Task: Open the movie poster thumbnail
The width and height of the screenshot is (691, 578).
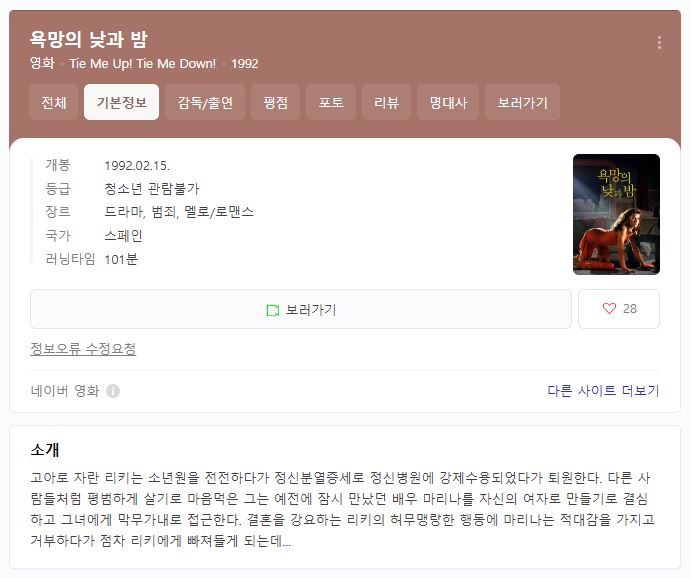Action: (x=616, y=214)
